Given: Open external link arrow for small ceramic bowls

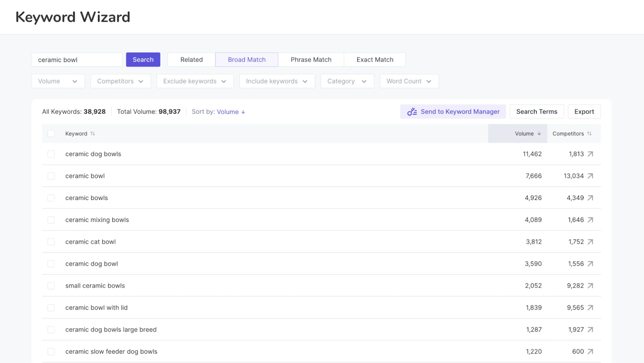Looking at the screenshot, I should pyautogui.click(x=590, y=286).
